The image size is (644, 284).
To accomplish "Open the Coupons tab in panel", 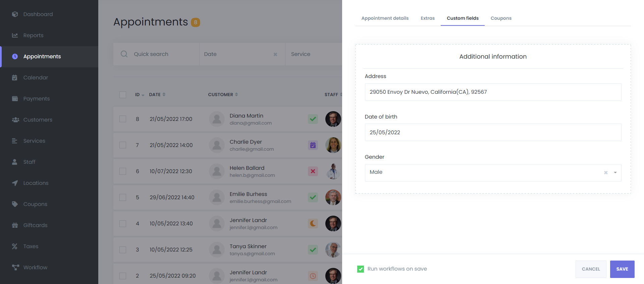I will [501, 18].
